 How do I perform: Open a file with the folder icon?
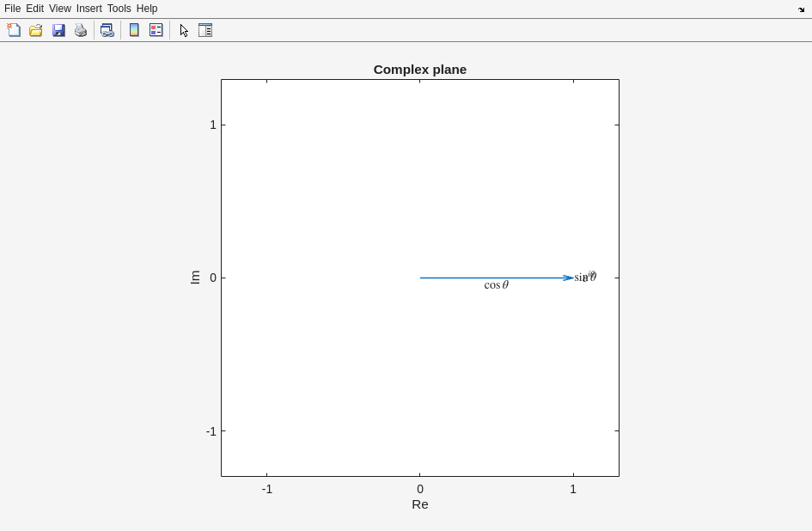[x=36, y=30]
